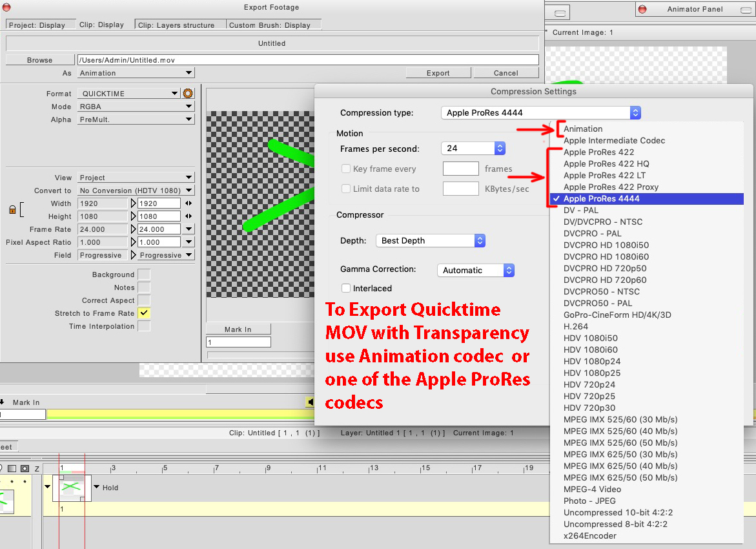Switch to the Clip: Display tab
This screenshot has width=756, height=549.
101,25
